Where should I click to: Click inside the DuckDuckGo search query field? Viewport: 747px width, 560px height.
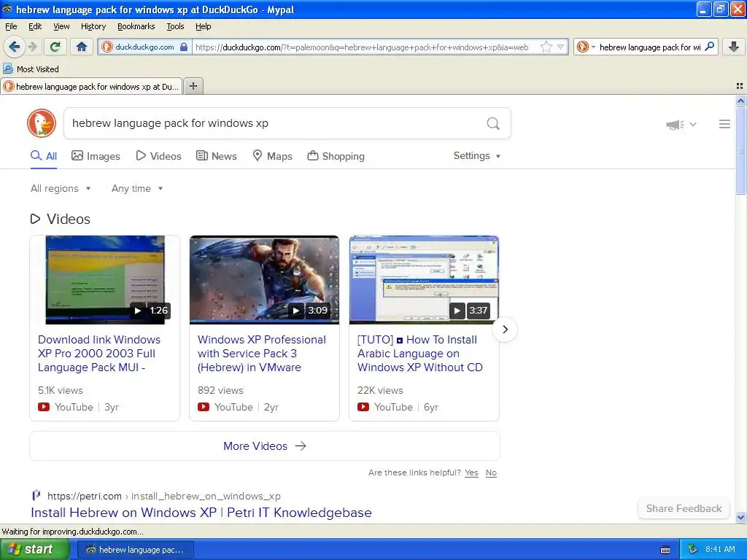[276, 123]
